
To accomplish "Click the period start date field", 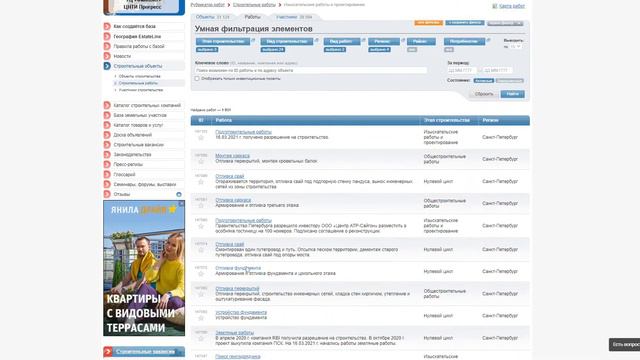I will (462, 70).
